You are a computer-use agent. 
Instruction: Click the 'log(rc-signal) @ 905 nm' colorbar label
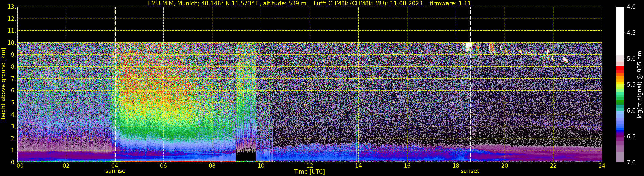click(x=640, y=85)
